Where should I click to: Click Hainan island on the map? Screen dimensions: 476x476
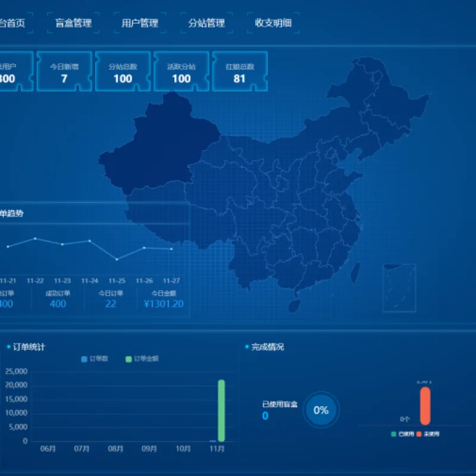coord(294,306)
